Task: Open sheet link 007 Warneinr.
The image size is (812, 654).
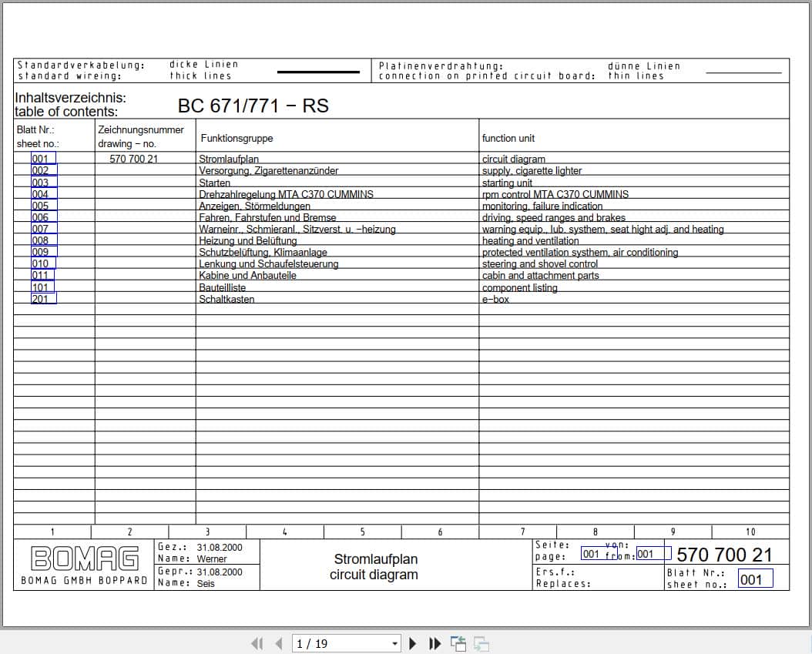Action: click(44, 228)
